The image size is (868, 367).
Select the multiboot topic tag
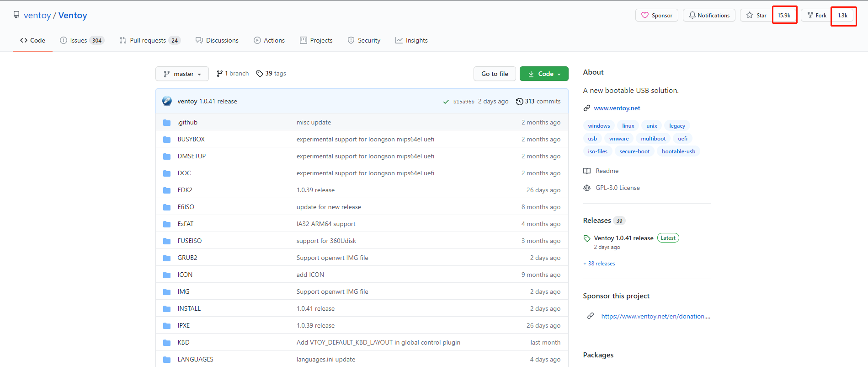coord(653,139)
